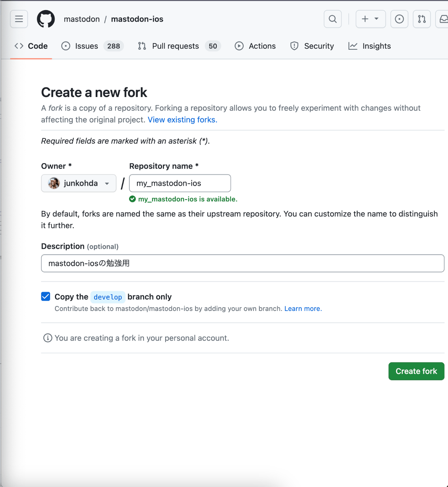Click the GitHub Octocat logo
448x487 pixels.
click(x=46, y=19)
